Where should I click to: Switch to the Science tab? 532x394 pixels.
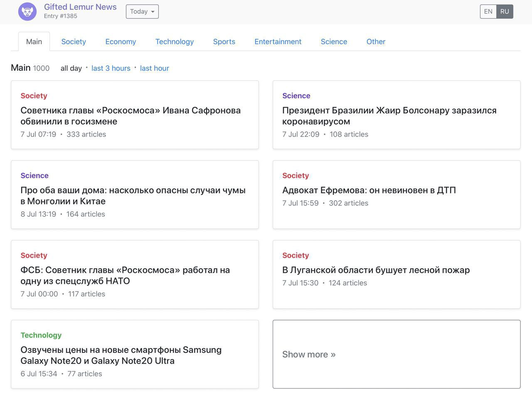pyautogui.click(x=334, y=42)
